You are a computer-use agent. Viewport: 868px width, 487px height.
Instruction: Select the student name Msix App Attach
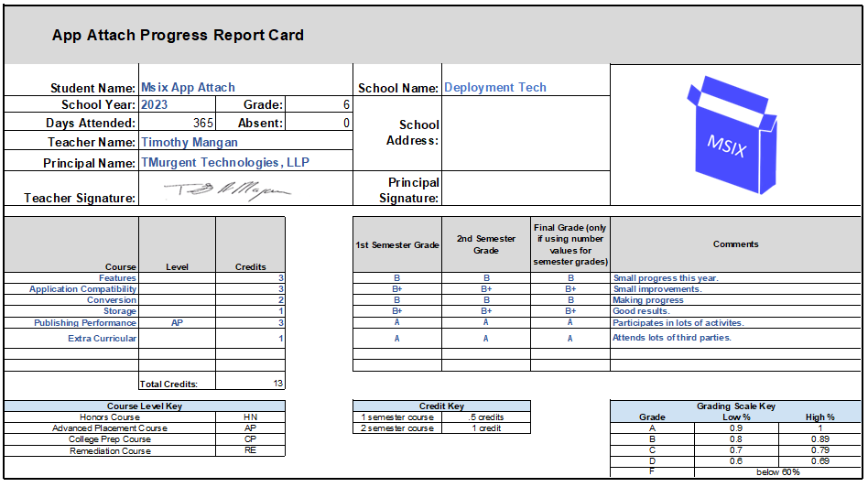click(x=188, y=88)
